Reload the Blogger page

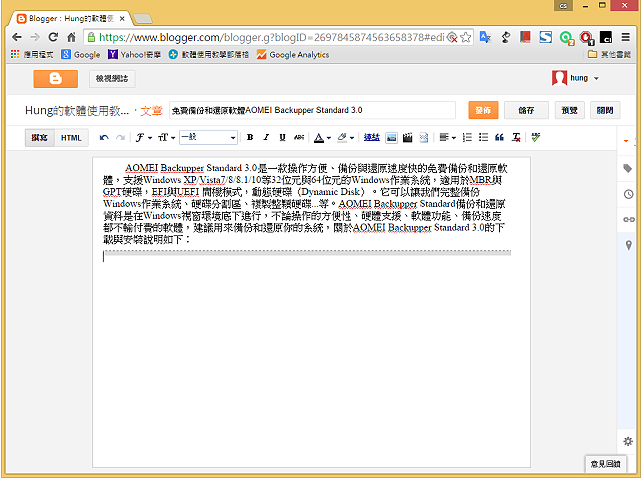[53, 37]
